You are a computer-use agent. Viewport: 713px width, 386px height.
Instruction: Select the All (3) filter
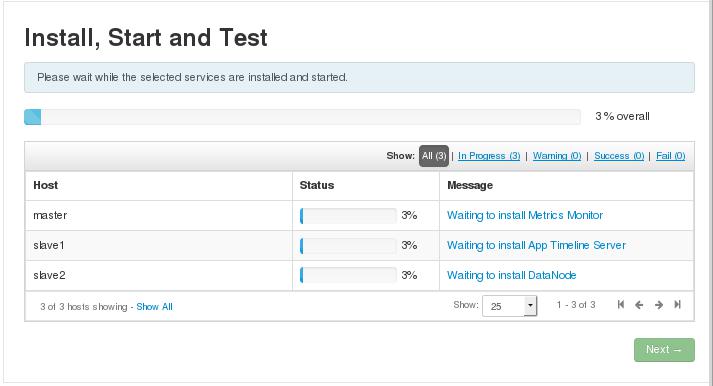(x=434, y=156)
